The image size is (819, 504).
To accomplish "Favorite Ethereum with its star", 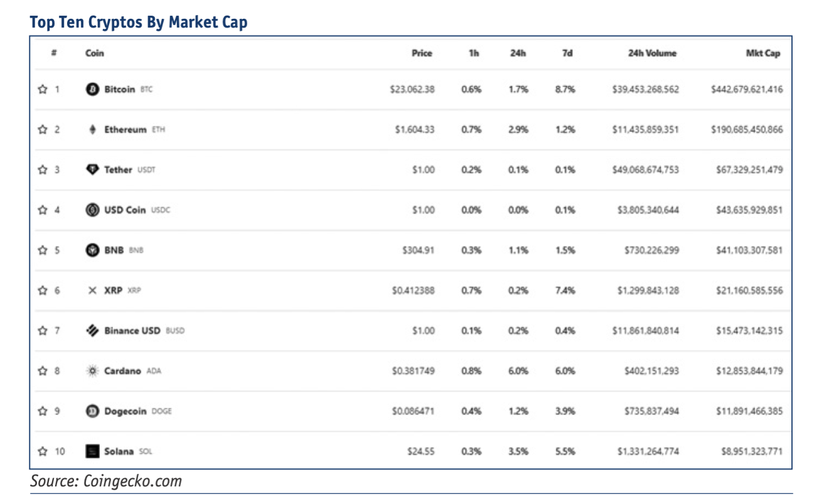I will [x=43, y=129].
